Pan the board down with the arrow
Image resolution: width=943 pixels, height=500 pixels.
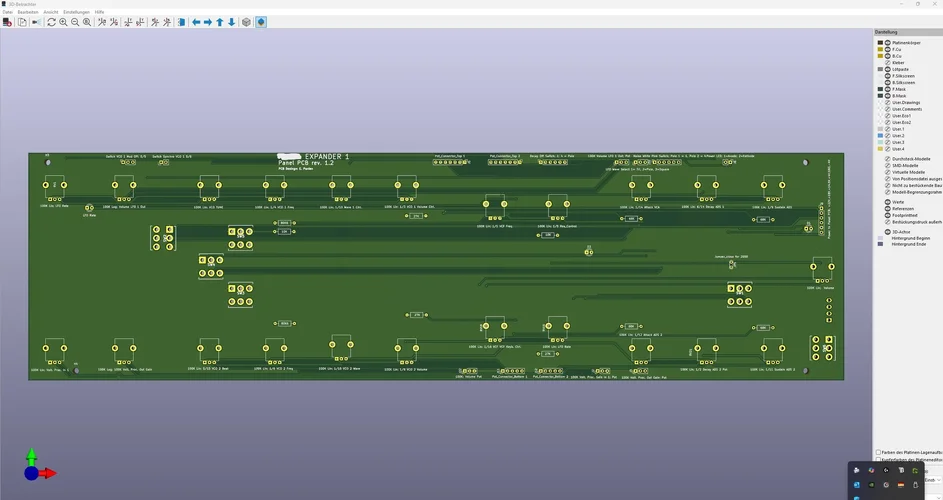232,22
